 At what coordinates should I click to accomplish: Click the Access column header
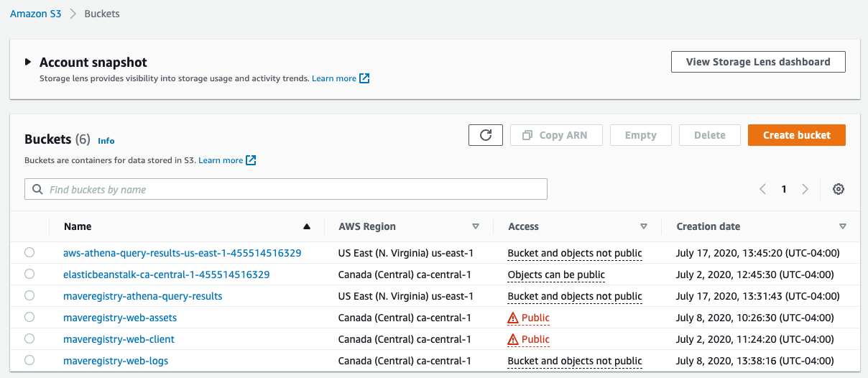523,226
